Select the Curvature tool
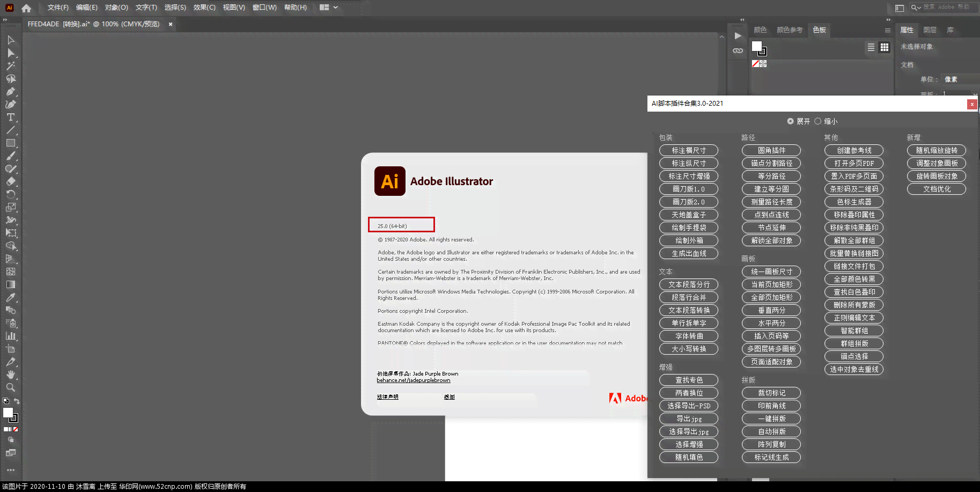The image size is (980, 492). (x=11, y=105)
